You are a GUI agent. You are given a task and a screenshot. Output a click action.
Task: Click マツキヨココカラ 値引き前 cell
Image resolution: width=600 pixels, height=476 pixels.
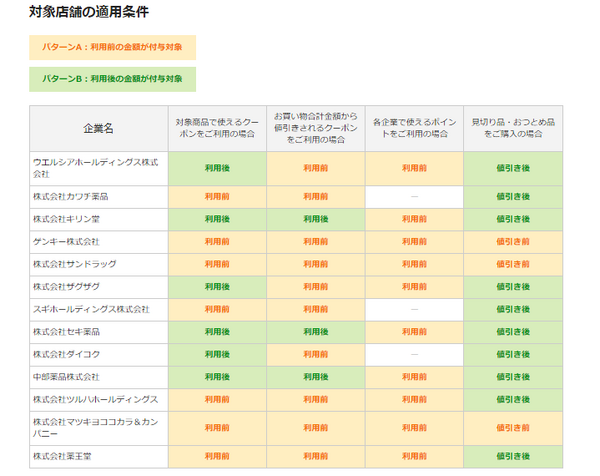tap(513, 428)
